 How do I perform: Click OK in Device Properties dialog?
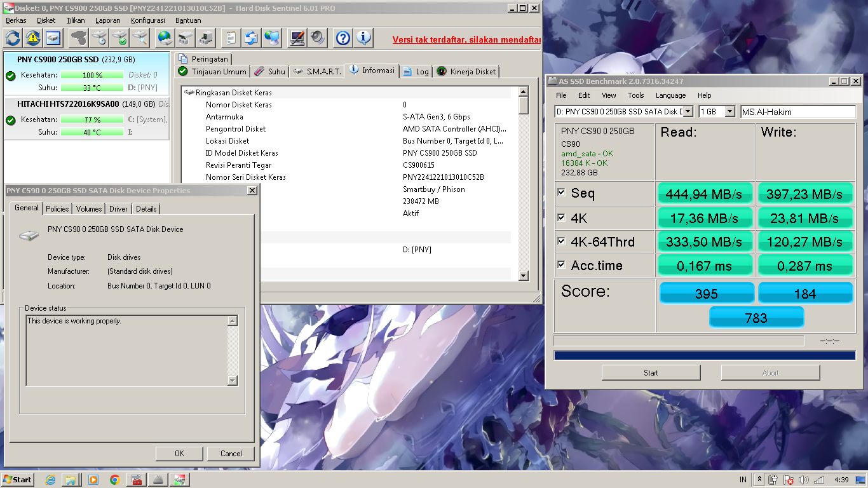(x=179, y=454)
